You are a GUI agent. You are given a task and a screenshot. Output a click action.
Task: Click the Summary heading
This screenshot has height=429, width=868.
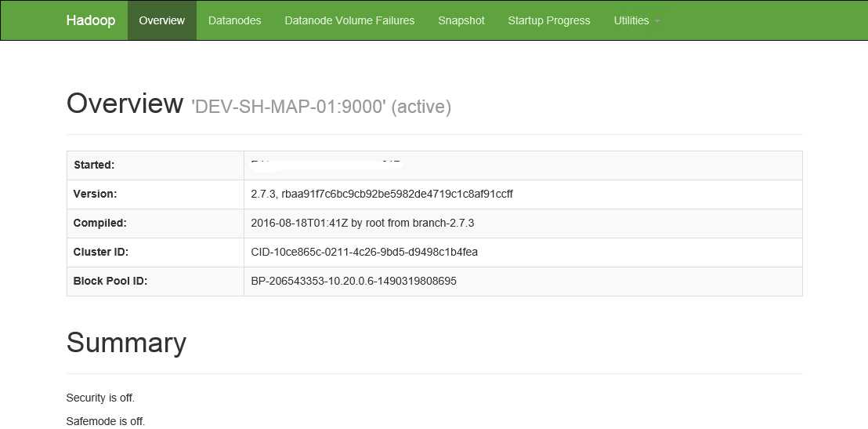coord(126,343)
